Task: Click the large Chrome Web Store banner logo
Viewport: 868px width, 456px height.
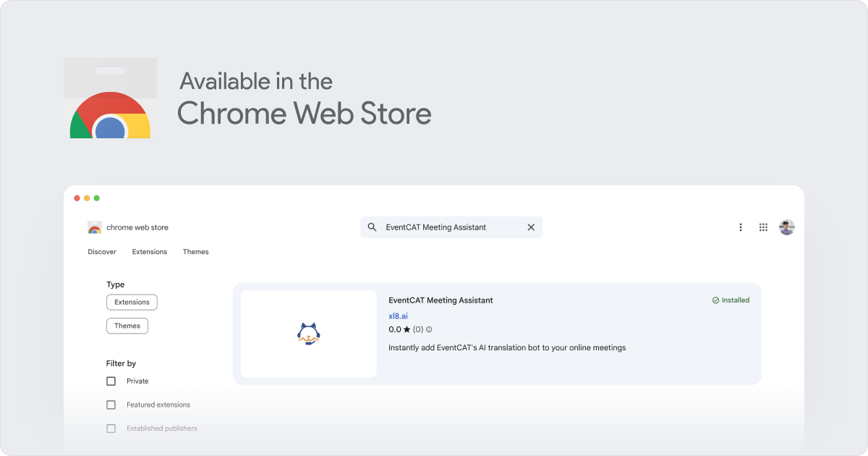Action: [110, 98]
